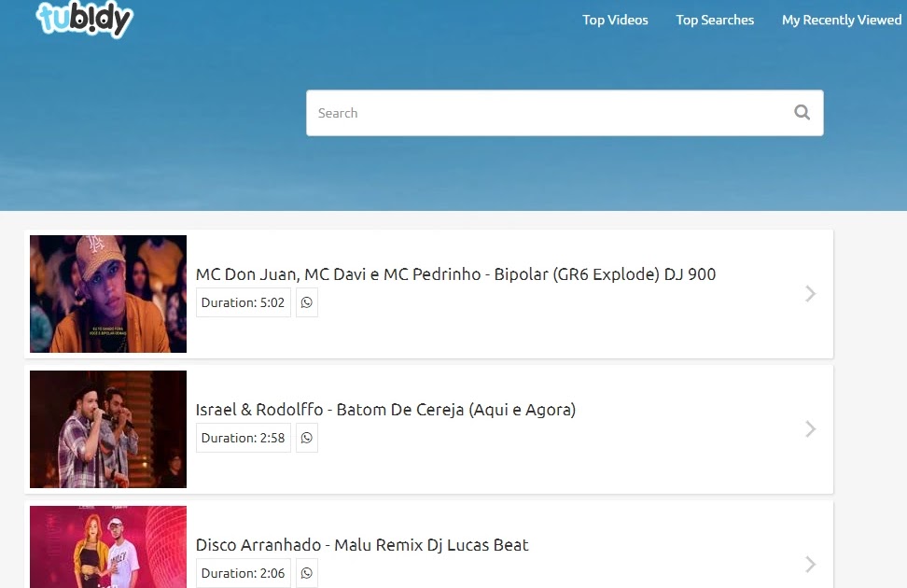This screenshot has height=588, width=907.
Task: Open Disco Arranhado Malu Remix title link
Action: [362, 545]
